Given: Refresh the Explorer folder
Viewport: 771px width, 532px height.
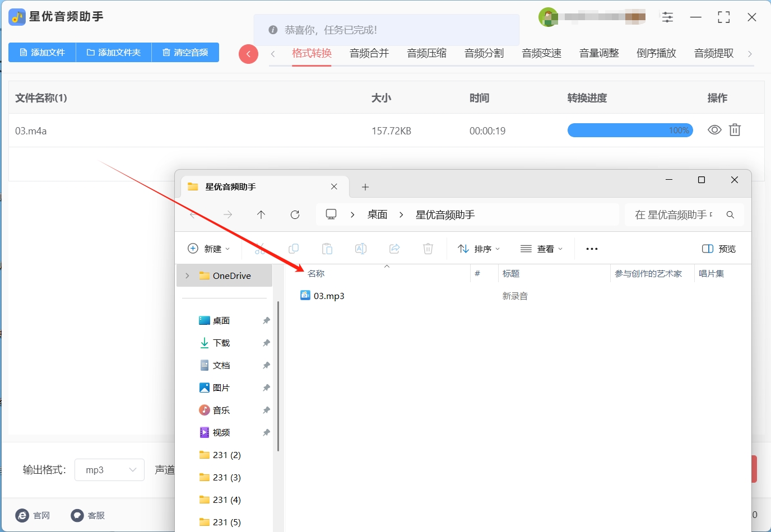Looking at the screenshot, I should tap(295, 214).
